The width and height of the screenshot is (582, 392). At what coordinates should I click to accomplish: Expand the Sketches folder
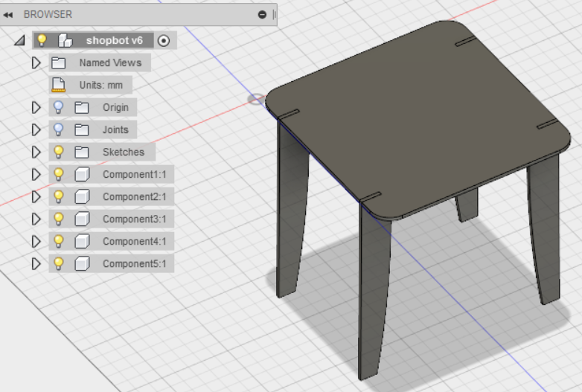(x=36, y=152)
